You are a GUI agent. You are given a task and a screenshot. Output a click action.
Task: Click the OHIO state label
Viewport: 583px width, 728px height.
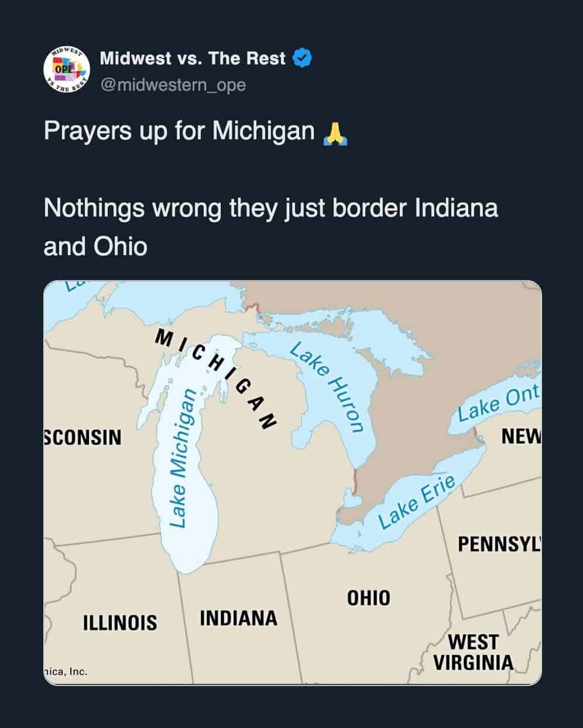click(368, 598)
